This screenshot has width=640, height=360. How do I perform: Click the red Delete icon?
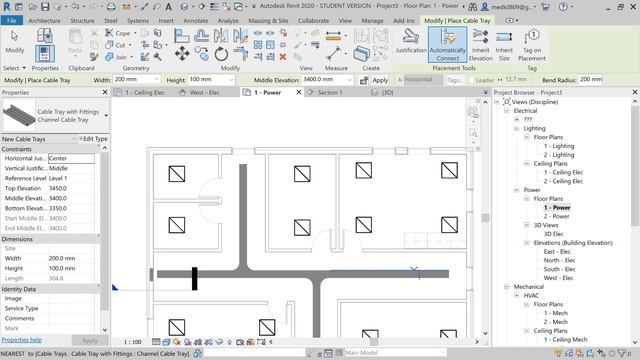tap(282, 57)
